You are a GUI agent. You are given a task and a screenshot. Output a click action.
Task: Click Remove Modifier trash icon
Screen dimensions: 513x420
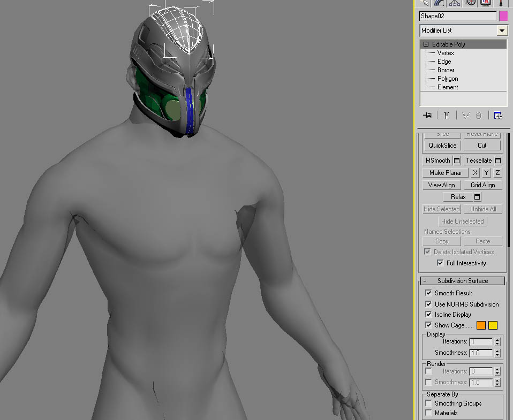[479, 116]
